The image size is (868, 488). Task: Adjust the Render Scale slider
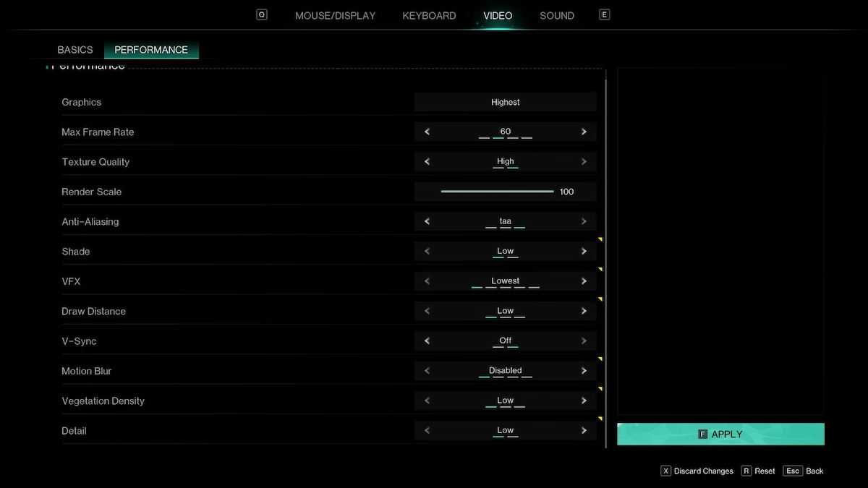498,192
